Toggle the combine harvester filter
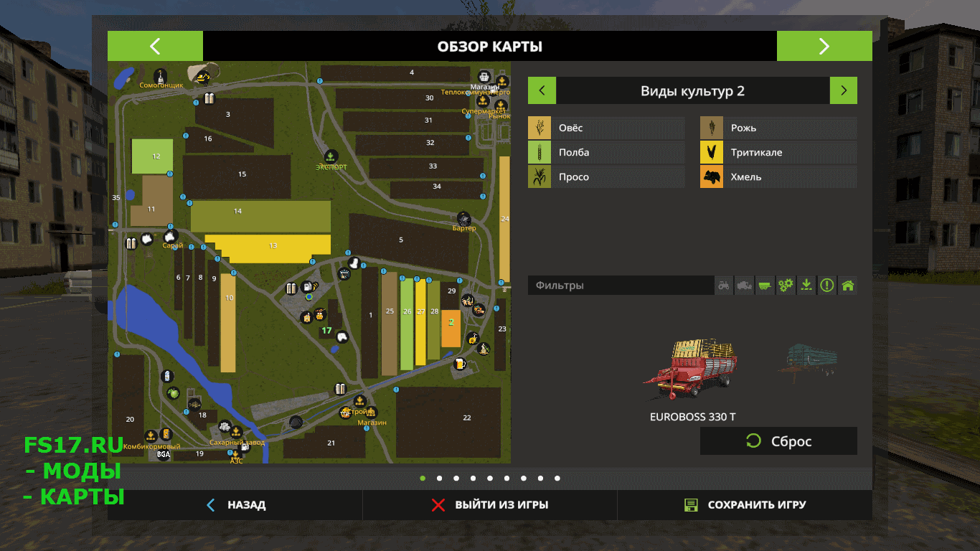 click(745, 286)
